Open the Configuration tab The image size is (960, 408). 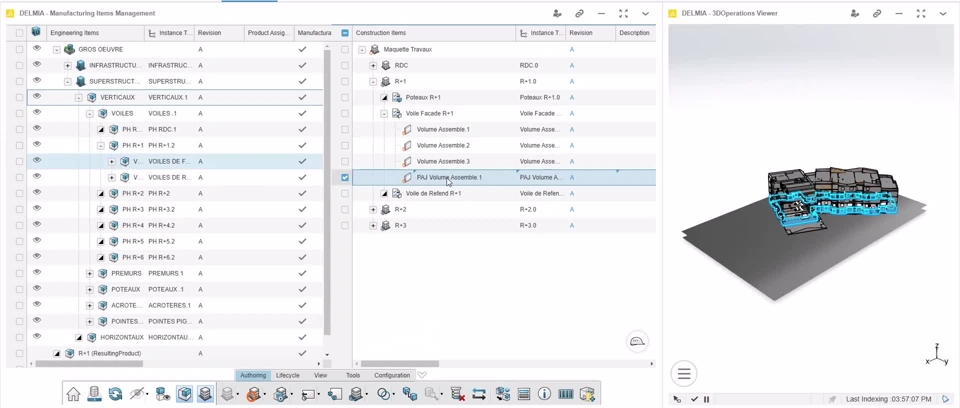click(x=392, y=375)
